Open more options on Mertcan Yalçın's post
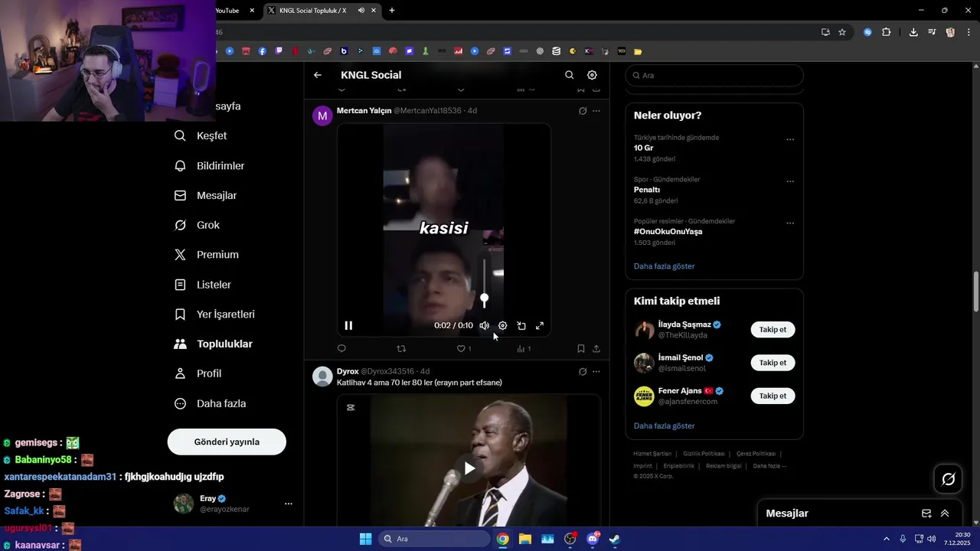This screenshot has width=980, height=551. pos(596,111)
